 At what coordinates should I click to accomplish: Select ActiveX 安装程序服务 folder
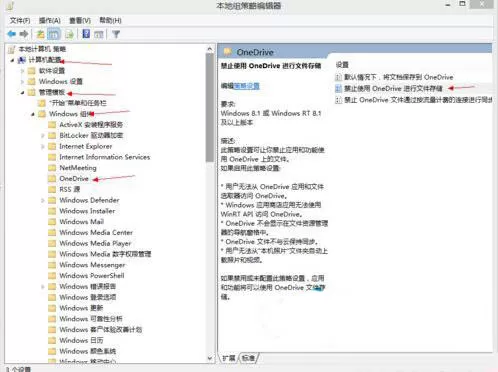91,125
